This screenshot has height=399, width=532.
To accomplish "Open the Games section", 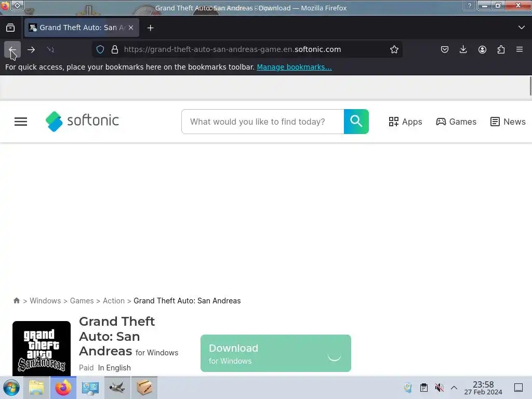I will [x=456, y=122].
